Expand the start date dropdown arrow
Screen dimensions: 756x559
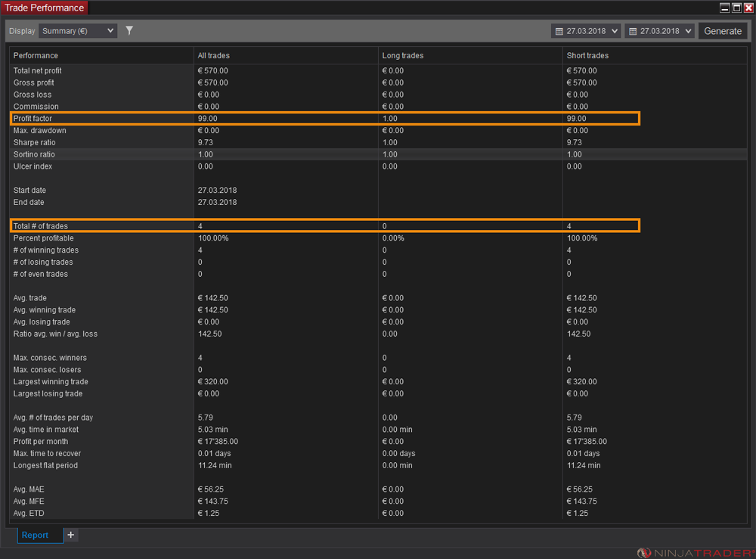pyautogui.click(x=613, y=32)
